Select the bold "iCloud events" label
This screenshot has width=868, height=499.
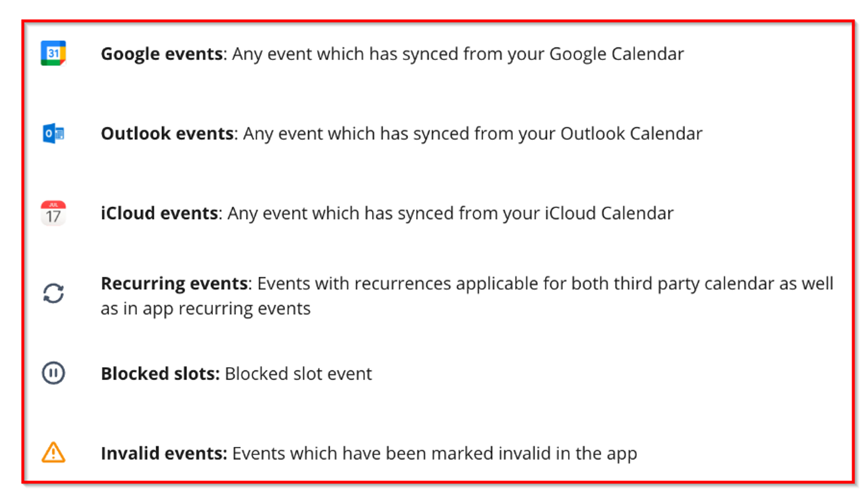pos(159,213)
